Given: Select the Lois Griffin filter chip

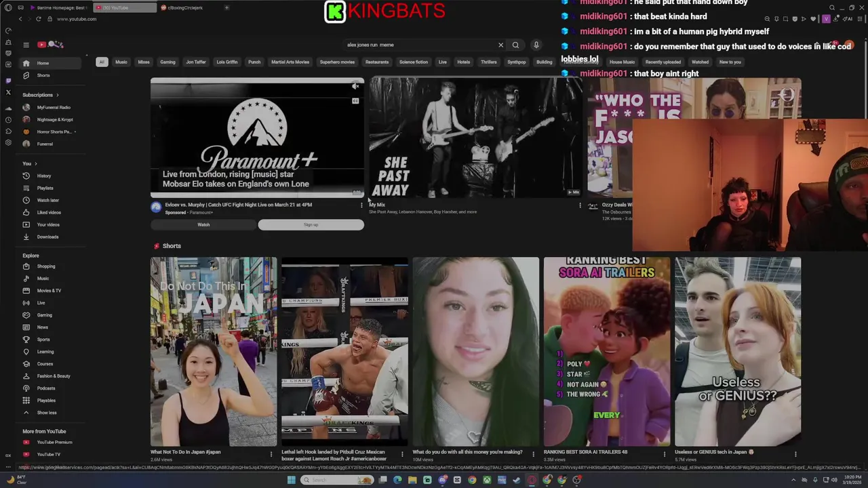Looking at the screenshot, I should (x=227, y=62).
